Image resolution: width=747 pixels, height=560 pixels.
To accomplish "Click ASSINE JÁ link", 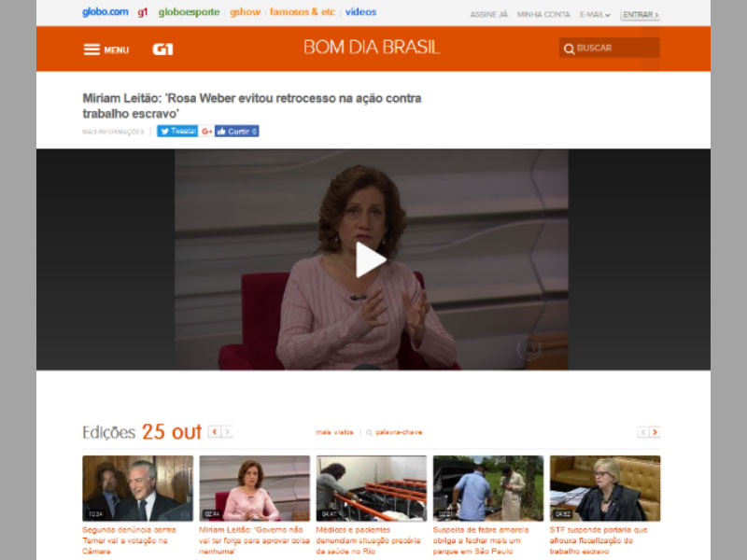I will tap(488, 15).
